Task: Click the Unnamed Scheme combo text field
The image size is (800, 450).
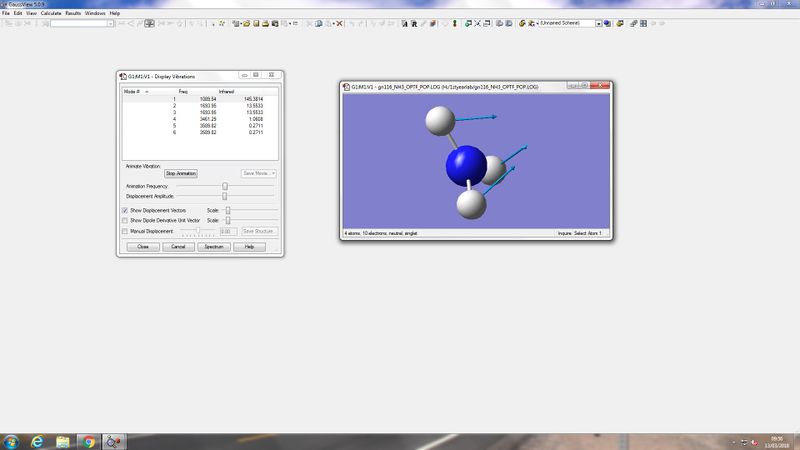Action: tap(567, 23)
